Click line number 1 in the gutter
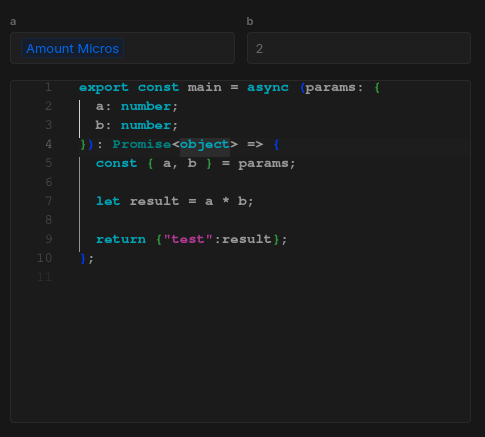The image size is (485, 437). pos(49,87)
